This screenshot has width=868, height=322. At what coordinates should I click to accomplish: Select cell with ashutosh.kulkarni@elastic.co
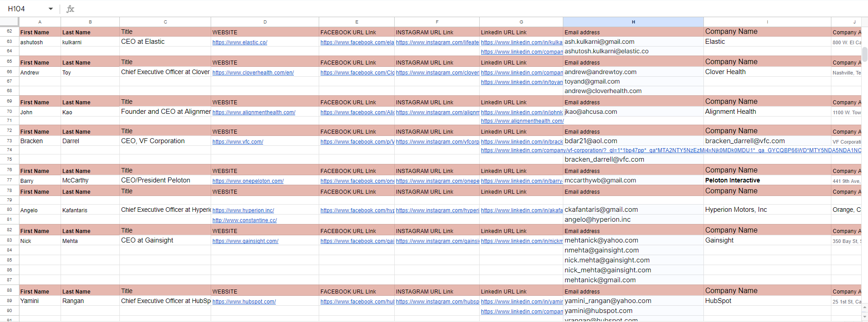pos(633,51)
